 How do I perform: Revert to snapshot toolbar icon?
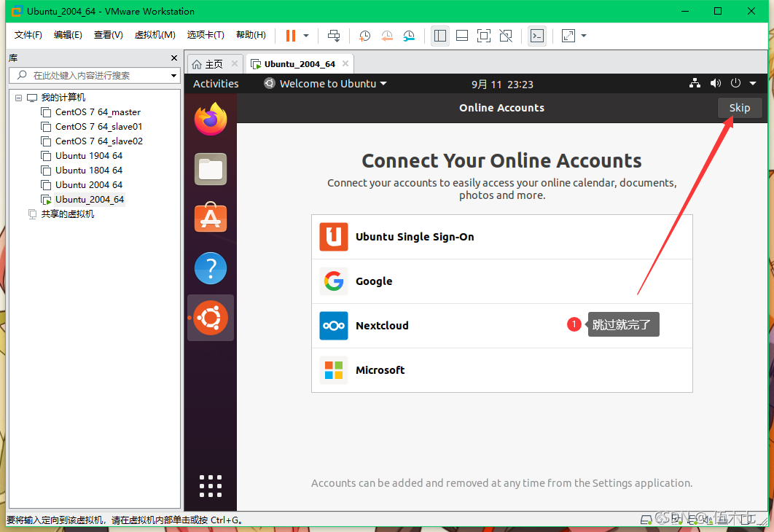point(387,36)
